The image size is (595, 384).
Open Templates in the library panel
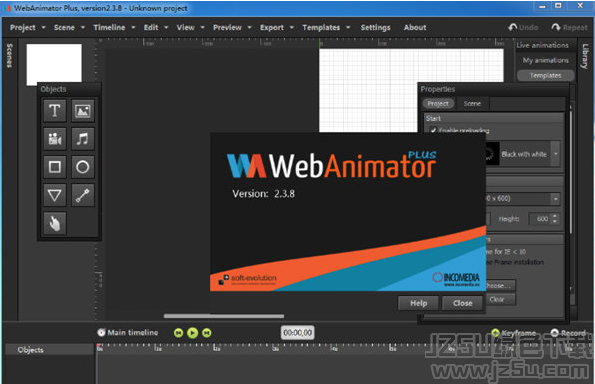click(x=546, y=76)
